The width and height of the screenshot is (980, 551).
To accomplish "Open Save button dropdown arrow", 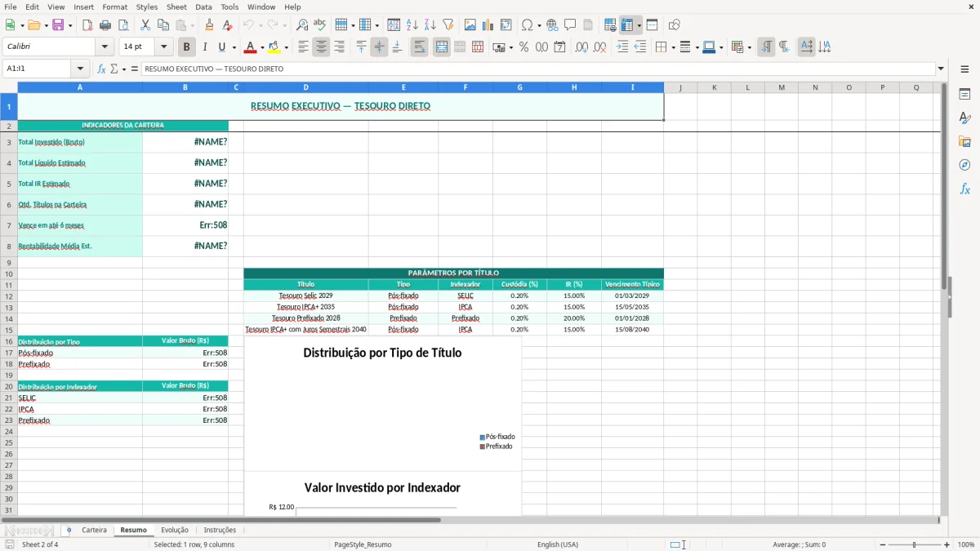I will click(70, 25).
